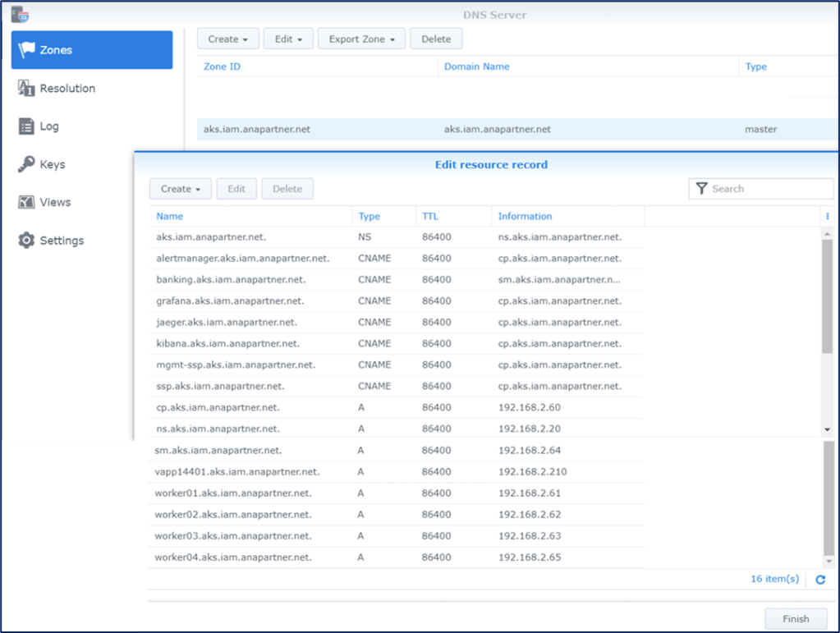Click the Resolution icon in sidebar
This screenshot has height=633, width=840.
pyautogui.click(x=26, y=89)
